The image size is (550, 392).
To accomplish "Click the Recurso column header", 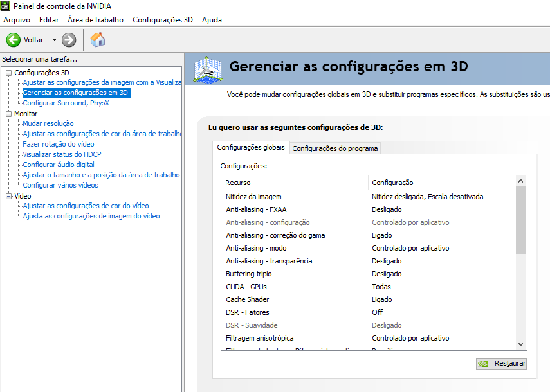I will click(295, 183).
